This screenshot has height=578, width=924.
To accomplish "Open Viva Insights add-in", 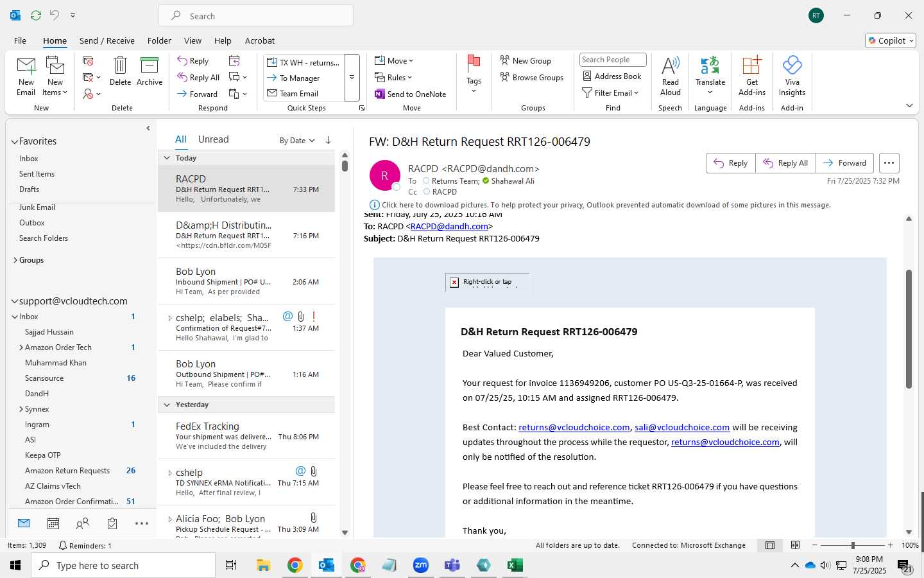I will [x=792, y=76].
